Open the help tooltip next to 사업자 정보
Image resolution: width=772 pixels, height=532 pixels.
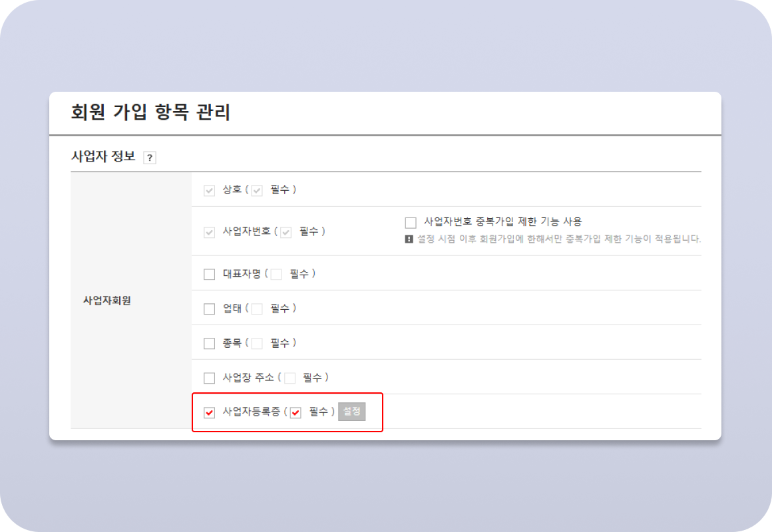(150, 158)
